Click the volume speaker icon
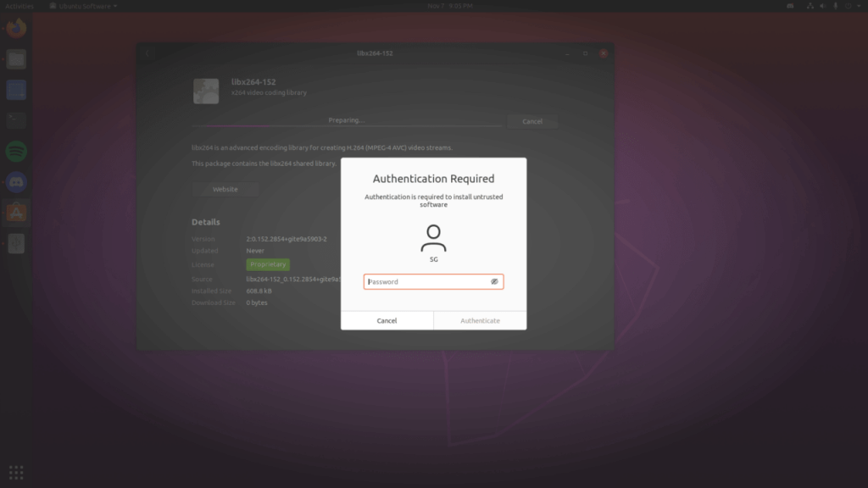Image resolution: width=868 pixels, height=488 pixels. click(x=822, y=6)
